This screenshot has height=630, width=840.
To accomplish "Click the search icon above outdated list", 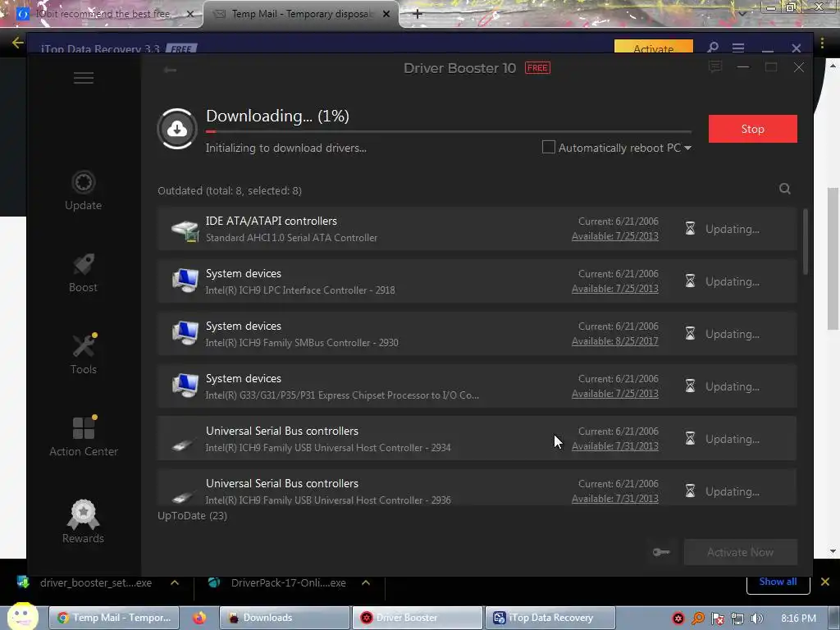I will [x=785, y=189].
